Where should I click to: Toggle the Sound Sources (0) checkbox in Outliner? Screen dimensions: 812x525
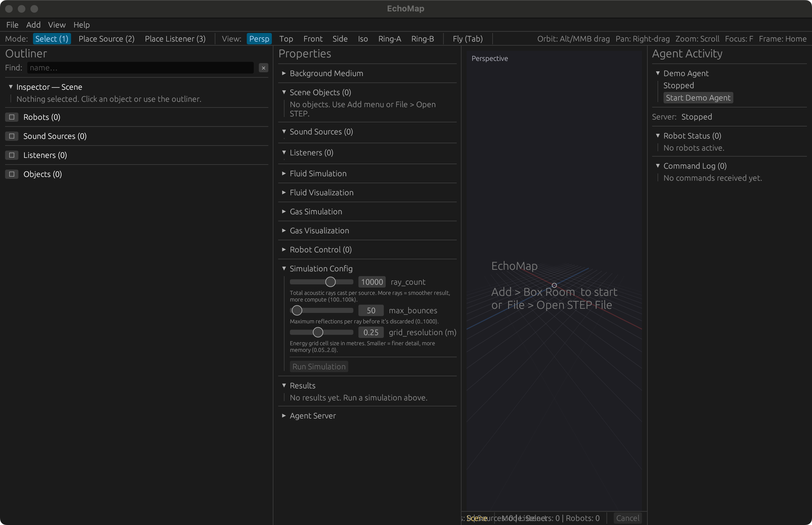pos(12,136)
